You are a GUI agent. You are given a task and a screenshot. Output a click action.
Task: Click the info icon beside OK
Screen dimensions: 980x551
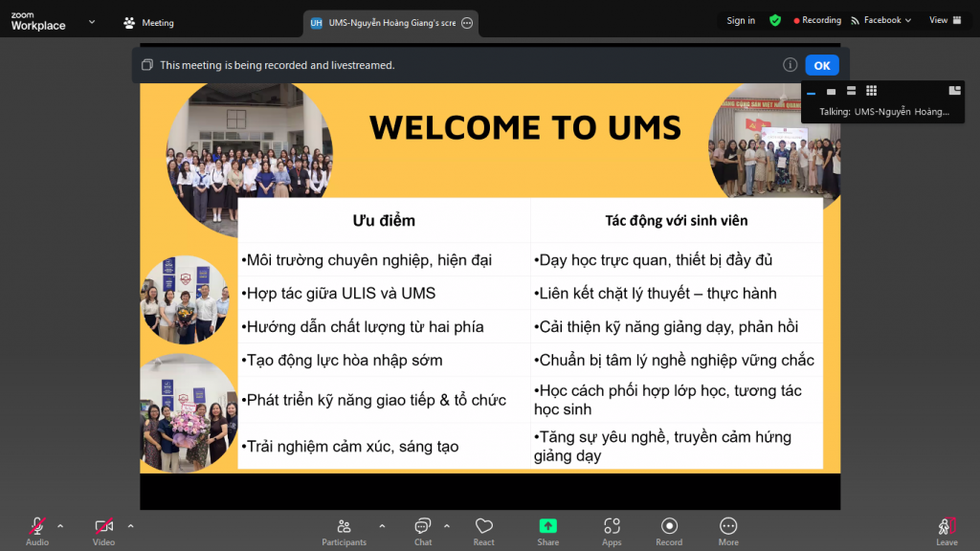[790, 65]
